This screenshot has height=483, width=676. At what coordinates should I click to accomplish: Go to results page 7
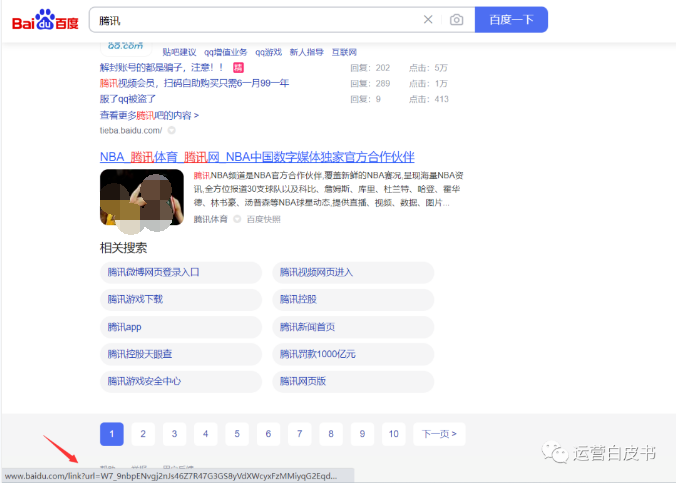click(300, 434)
